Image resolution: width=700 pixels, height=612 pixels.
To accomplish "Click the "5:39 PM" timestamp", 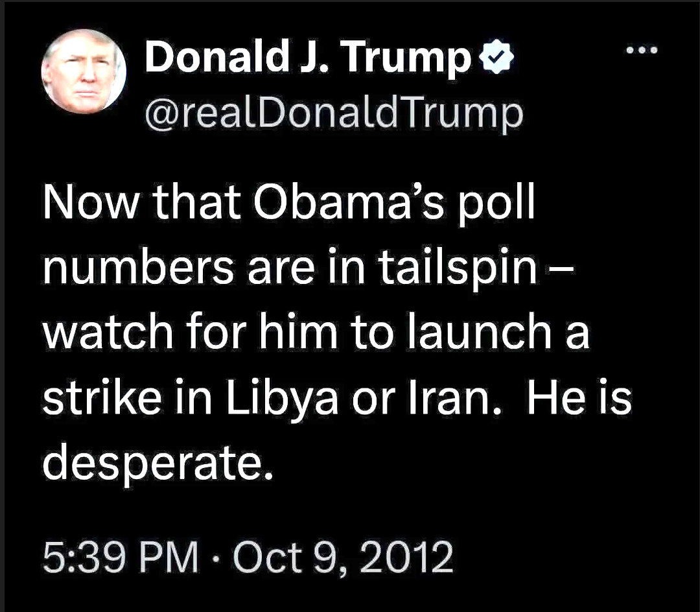I will click(x=121, y=558).
